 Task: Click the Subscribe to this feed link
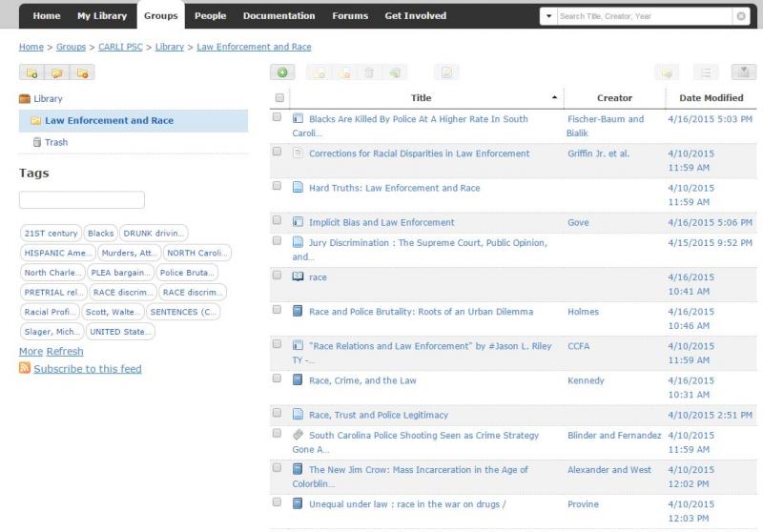[x=88, y=369]
